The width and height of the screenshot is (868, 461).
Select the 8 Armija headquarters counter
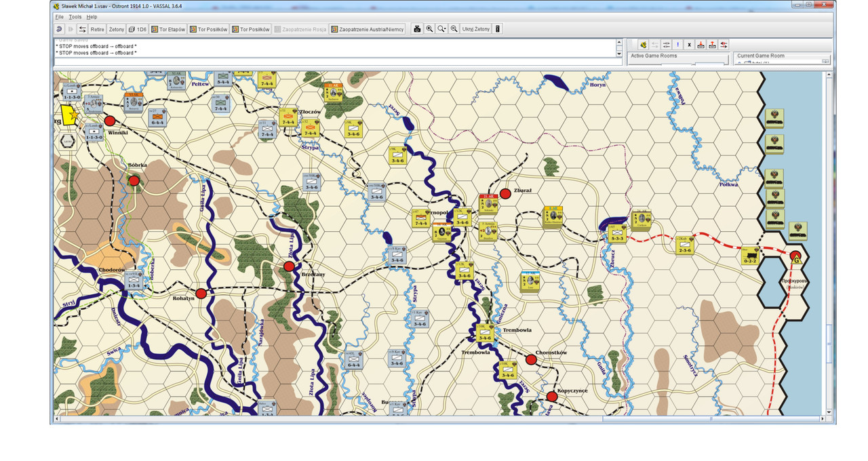pos(488,231)
